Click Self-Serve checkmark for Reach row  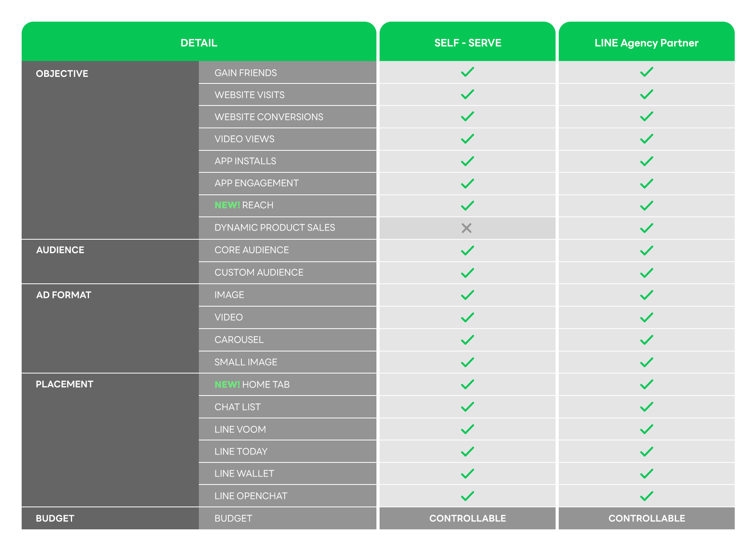[x=467, y=205]
